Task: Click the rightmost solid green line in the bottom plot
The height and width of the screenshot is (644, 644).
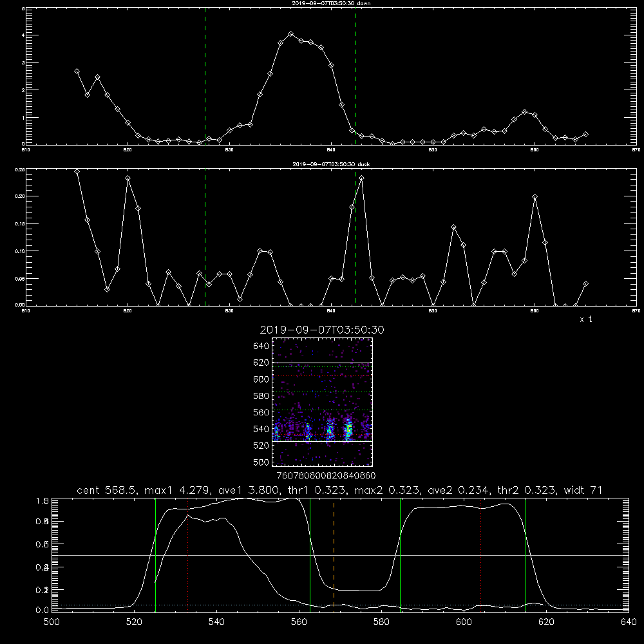Action: coord(526,554)
